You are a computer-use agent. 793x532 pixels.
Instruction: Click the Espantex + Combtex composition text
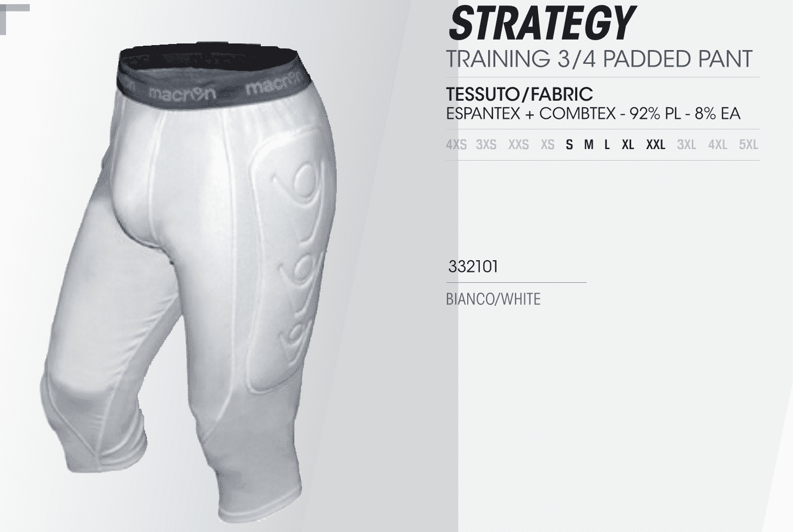(x=593, y=114)
